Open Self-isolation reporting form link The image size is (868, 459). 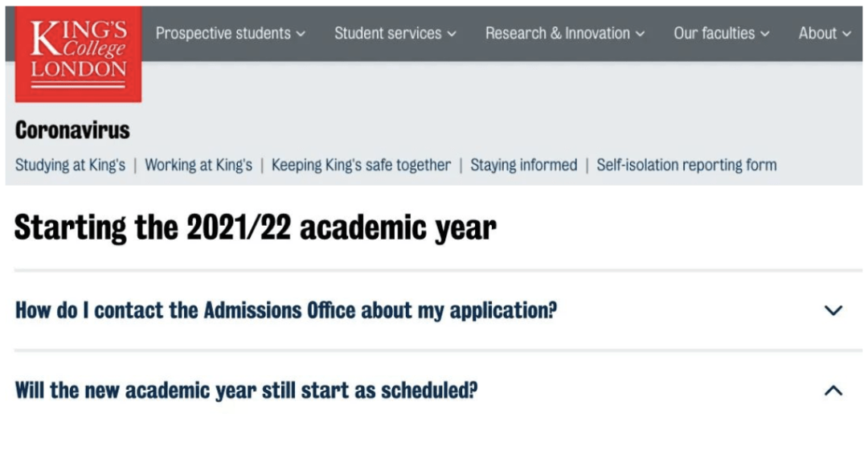tap(686, 165)
